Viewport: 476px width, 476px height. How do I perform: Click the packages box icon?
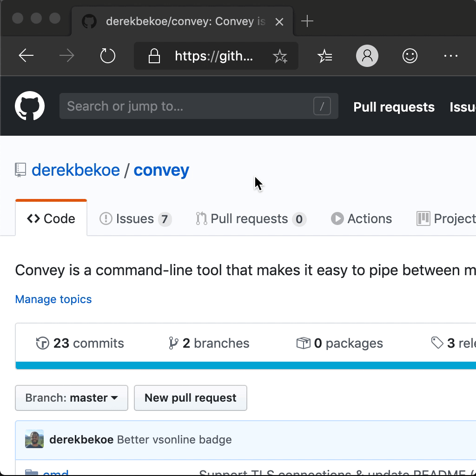point(303,344)
